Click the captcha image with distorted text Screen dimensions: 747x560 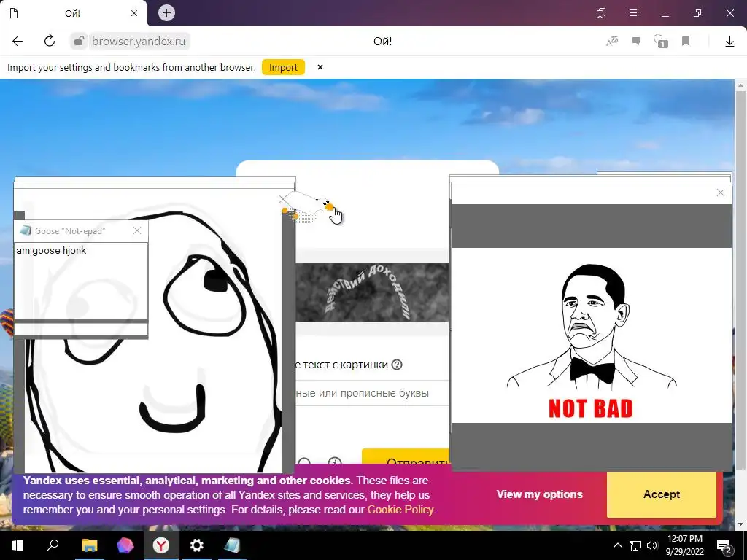(372, 292)
